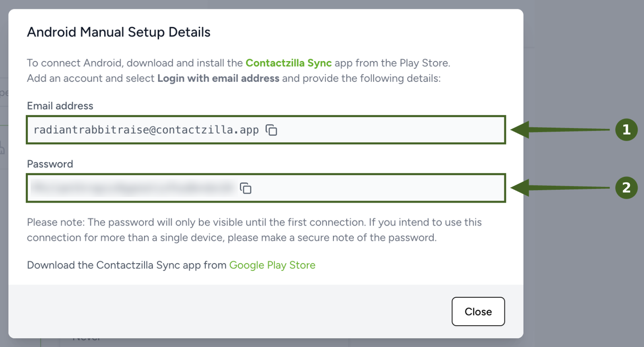The width and height of the screenshot is (644, 347).
Task: Open the Google Play Store link
Action: (x=272, y=265)
